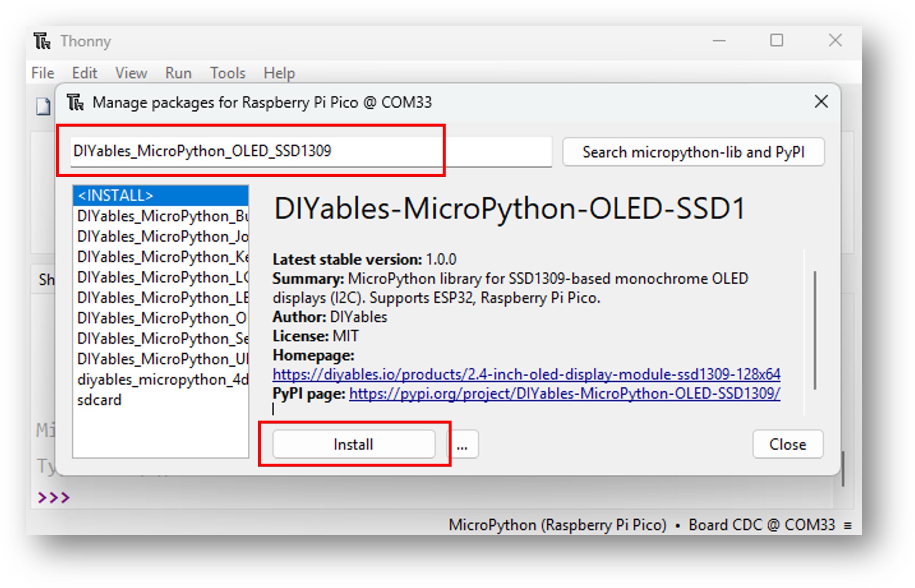
Task: Select the diyables_micropython_4d package
Action: [x=160, y=379]
